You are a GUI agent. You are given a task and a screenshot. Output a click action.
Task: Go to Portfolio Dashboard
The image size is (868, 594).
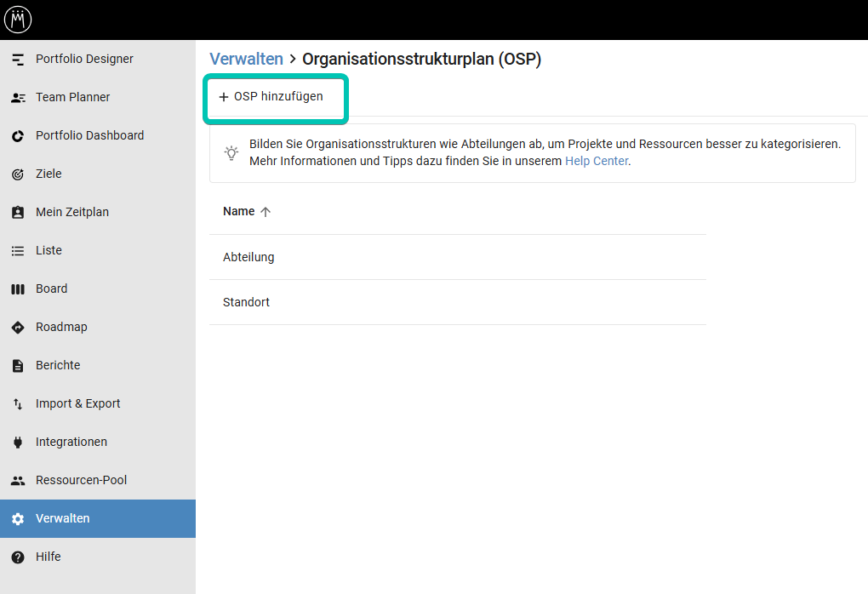pyautogui.click(x=97, y=135)
